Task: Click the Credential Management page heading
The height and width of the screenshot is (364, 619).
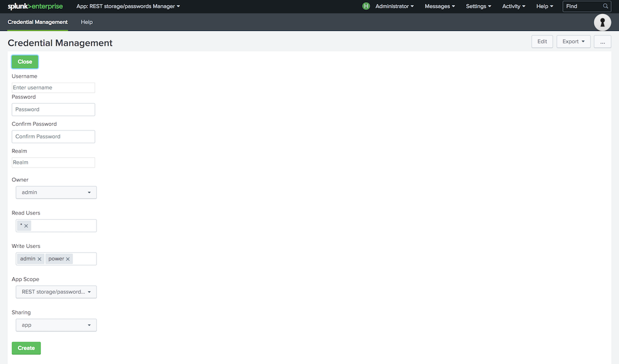Action: click(60, 43)
